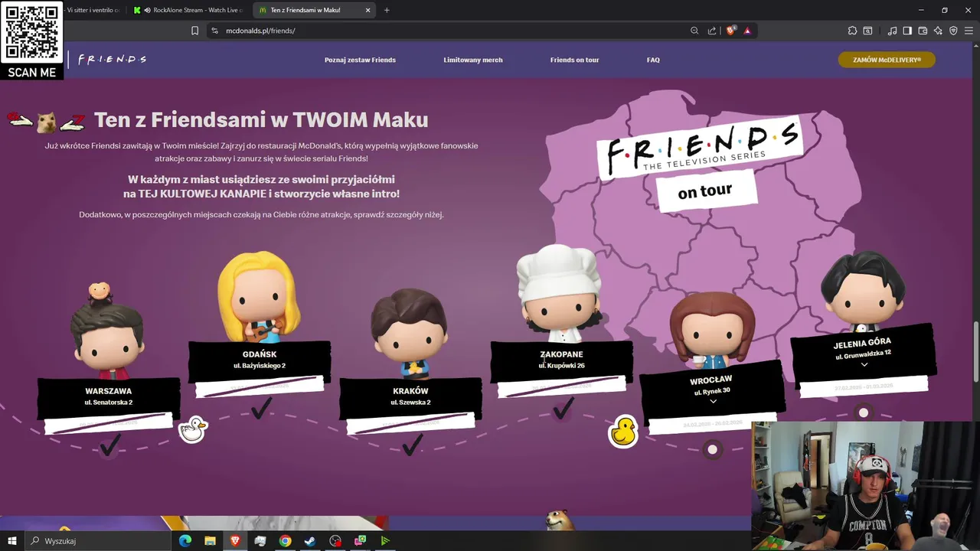Viewport: 980px width, 551px height.
Task: Bookmark this page with the bookmark icon
Action: click(194, 31)
